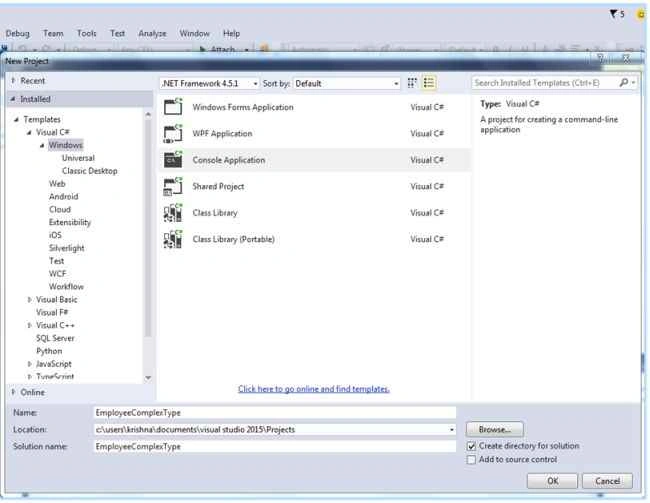The image size is (650, 503).
Task: Select the Class Library (Portable) template icon
Action: [x=173, y=239]
